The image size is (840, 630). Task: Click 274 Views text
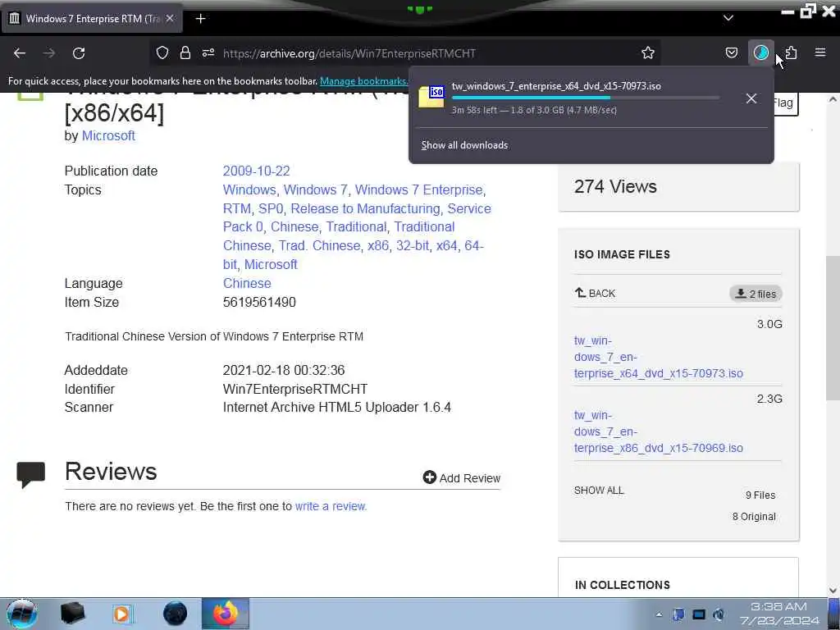(615, 186)
